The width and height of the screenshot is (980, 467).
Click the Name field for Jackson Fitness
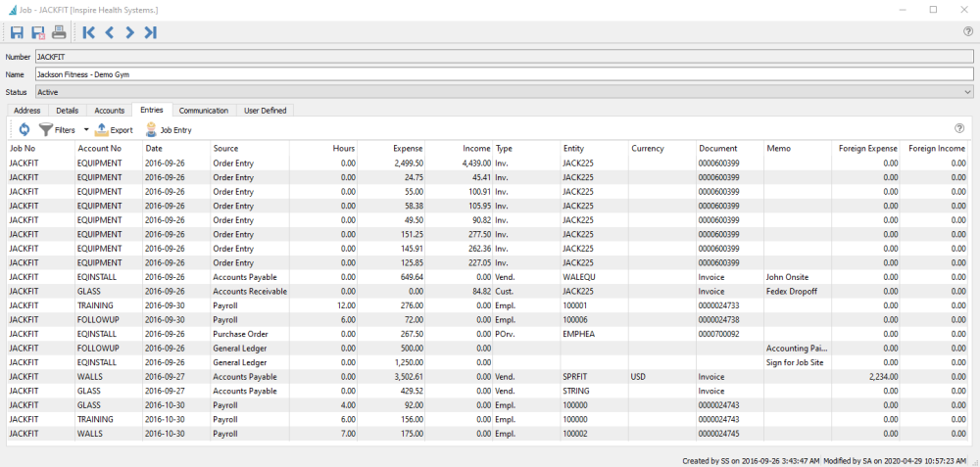coord(505,74)
